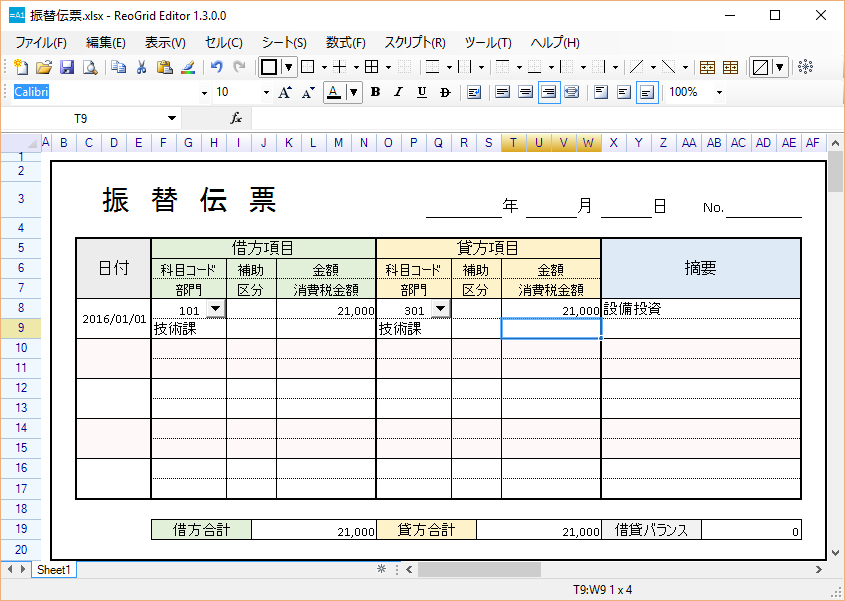Click the Print Preview icon
This screenshot has height=601, width=845.
tap(90, 67)
